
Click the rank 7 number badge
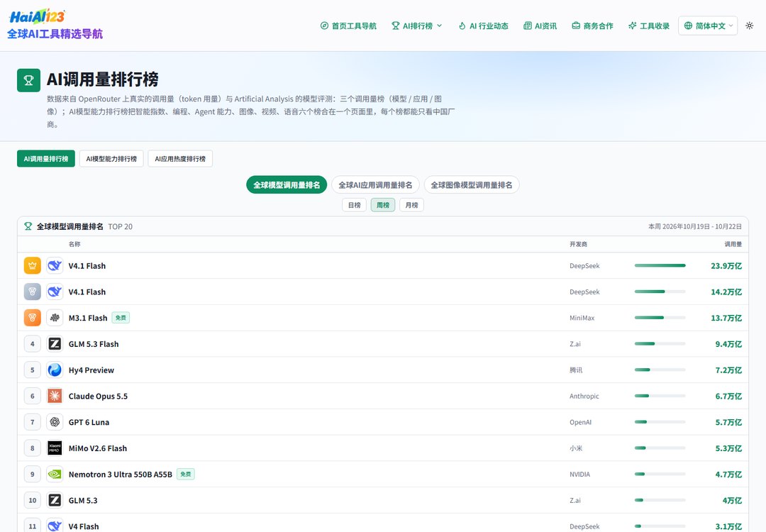click(32, 422)
